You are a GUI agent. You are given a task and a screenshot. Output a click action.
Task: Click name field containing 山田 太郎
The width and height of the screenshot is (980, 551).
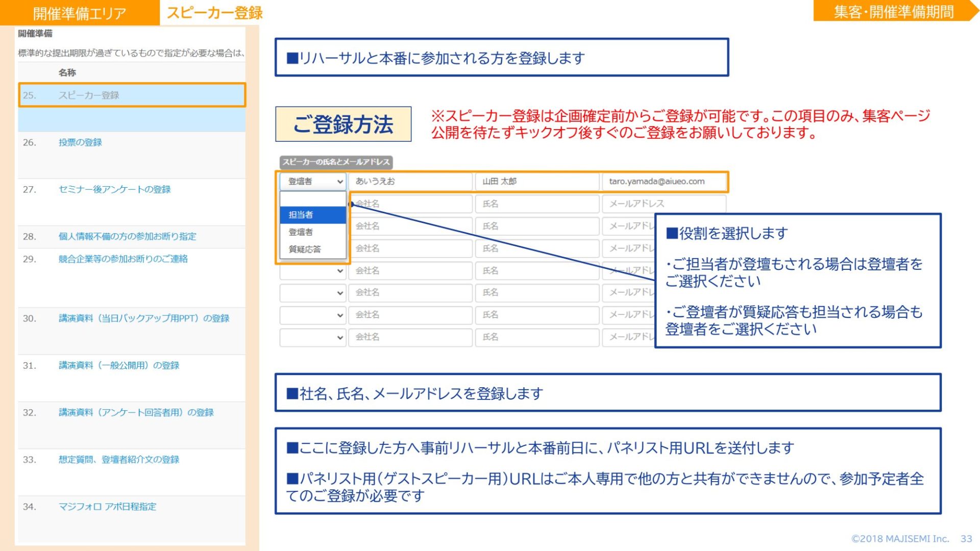tap(536, 181)
